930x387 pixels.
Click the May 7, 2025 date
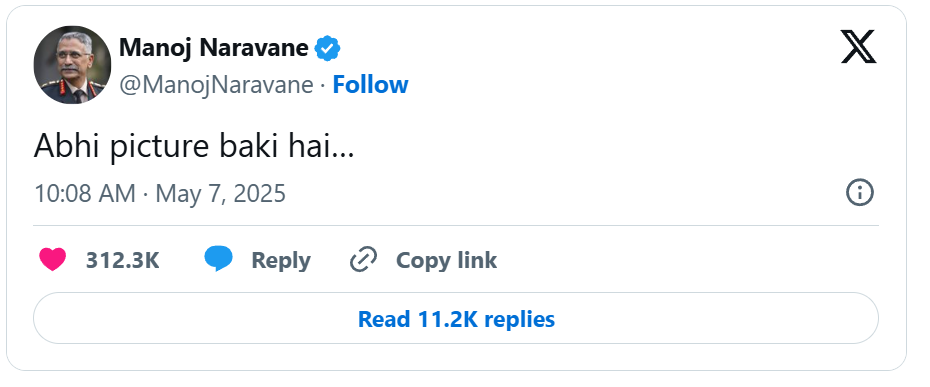pyautogui.click(x=221, y=194)
